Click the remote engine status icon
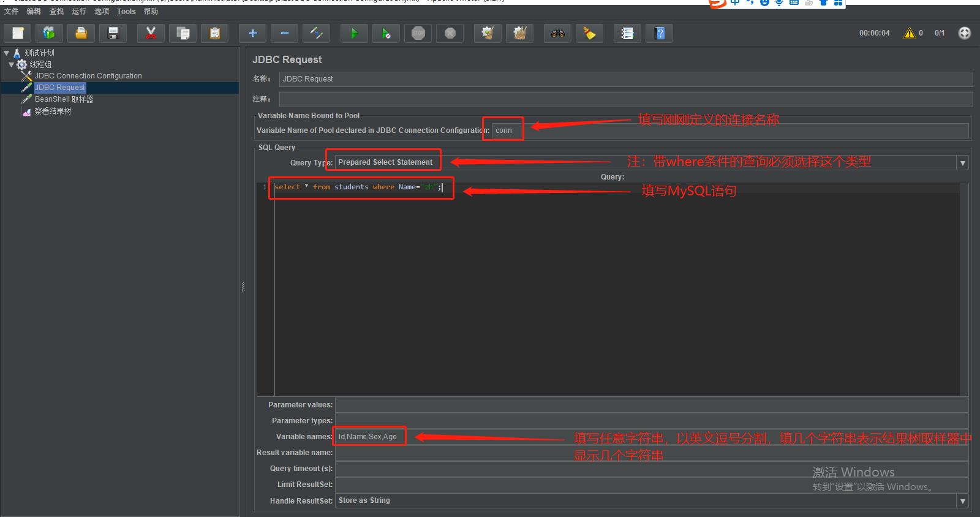Viewport: 980px width, 517px height. click(964, 33)
